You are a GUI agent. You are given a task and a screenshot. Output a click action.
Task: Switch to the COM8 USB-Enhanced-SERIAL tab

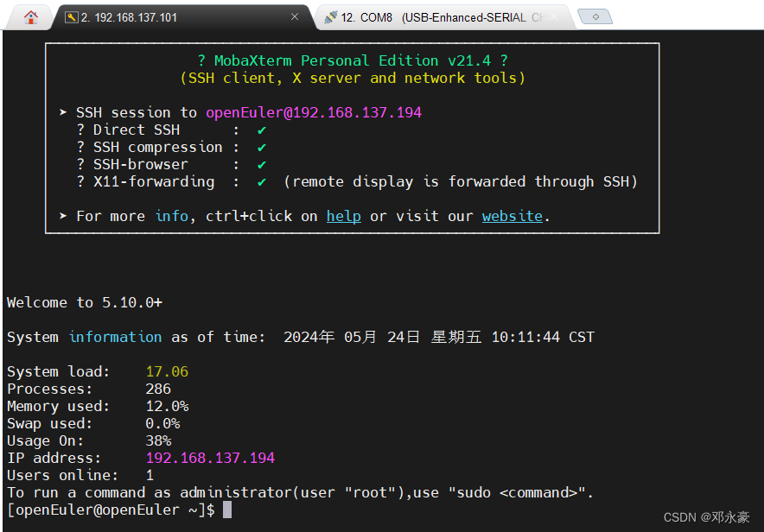tap(441, 17)
